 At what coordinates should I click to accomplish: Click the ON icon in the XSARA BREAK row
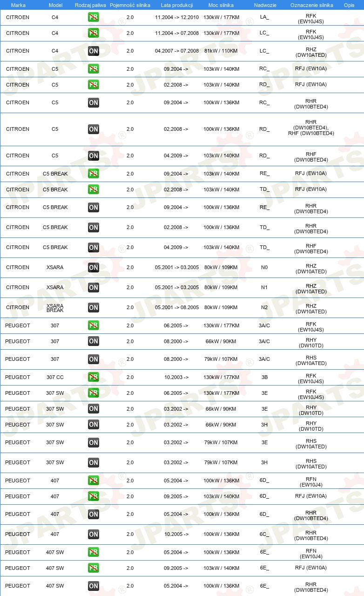tap(93, 307)
